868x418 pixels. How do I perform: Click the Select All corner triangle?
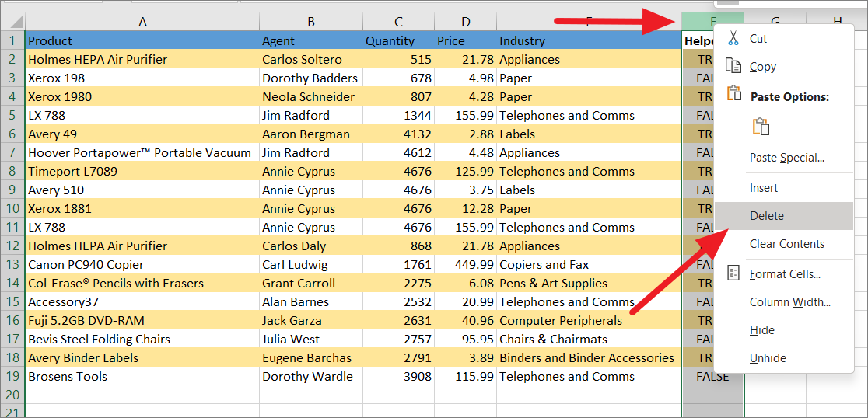tap(16, 23)
